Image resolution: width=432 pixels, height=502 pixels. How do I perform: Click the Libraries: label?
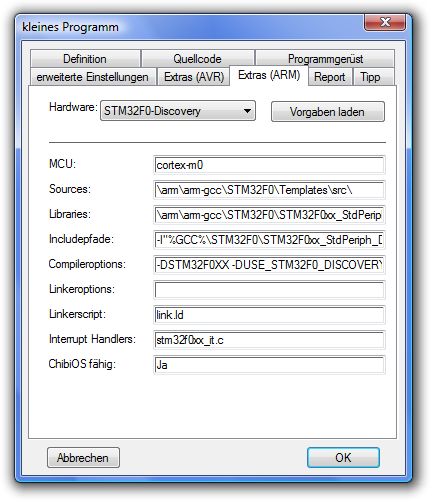coord(70,214)
